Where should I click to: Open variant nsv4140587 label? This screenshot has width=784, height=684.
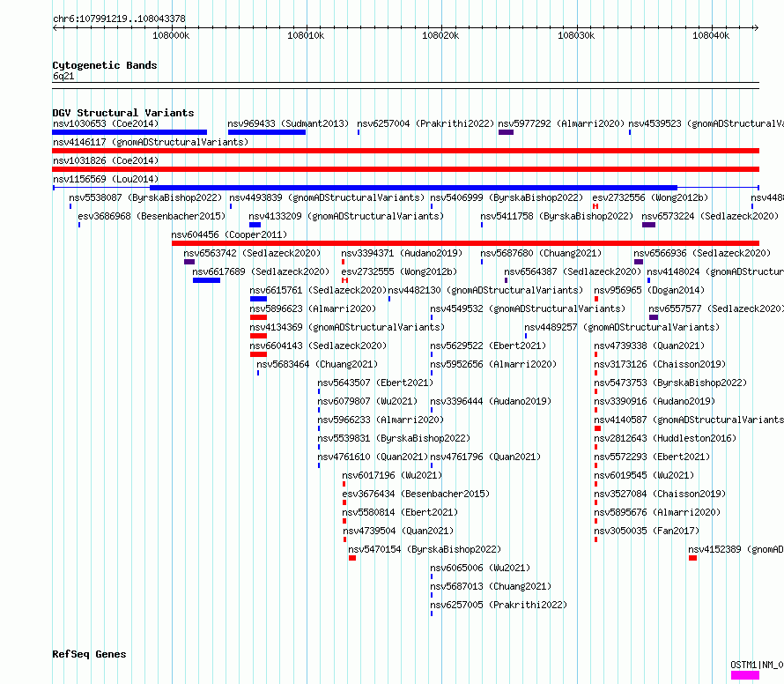click(689, 420)
